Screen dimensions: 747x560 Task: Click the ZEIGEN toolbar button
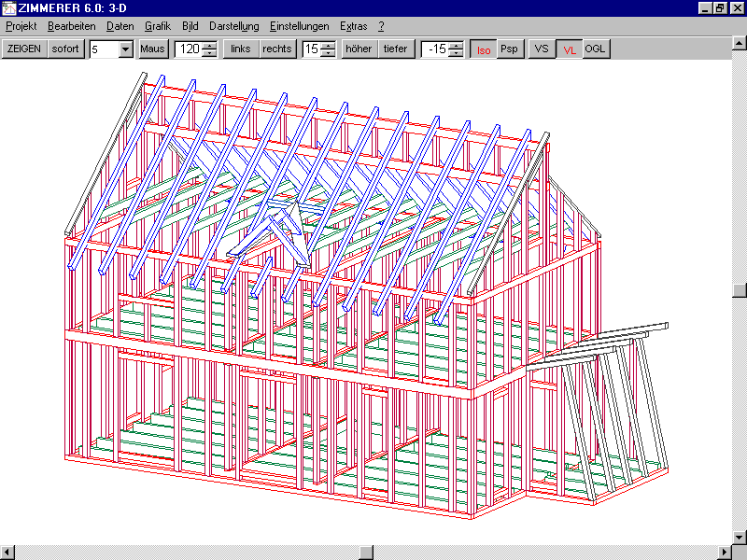click(x=24, y=49)
